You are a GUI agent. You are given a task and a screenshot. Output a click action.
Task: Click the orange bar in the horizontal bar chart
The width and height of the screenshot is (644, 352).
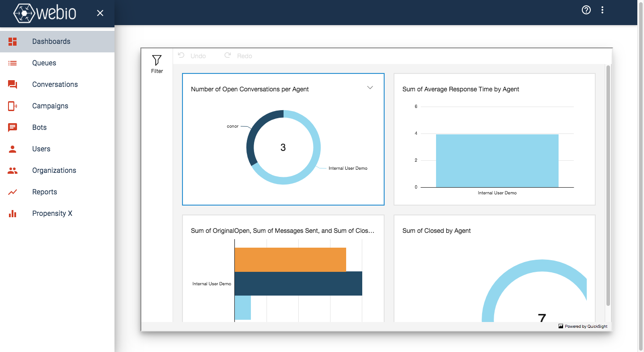click(290, 259)
